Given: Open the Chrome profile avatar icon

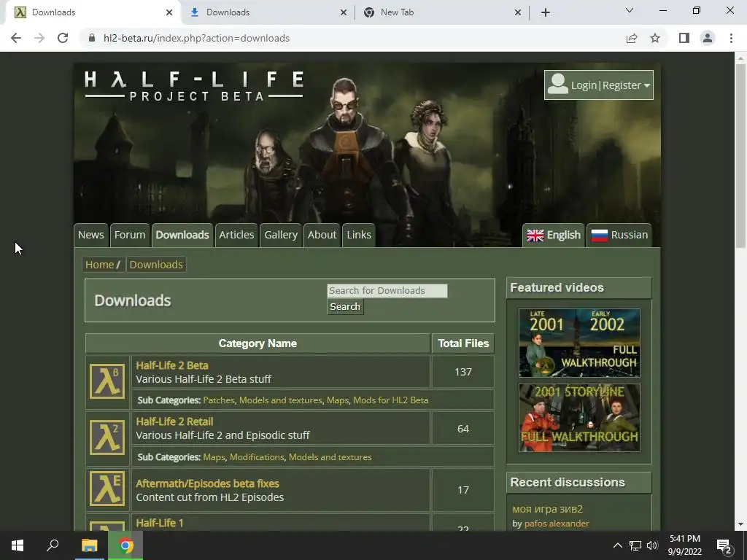Looking at the screenshot, I should tap(708, 38).
